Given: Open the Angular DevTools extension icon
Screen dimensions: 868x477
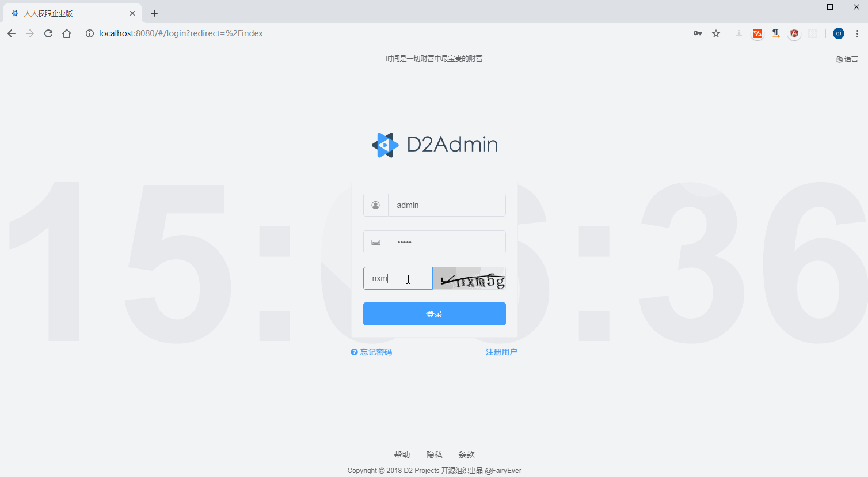Looking at the screenshot, I should point(794,33).
